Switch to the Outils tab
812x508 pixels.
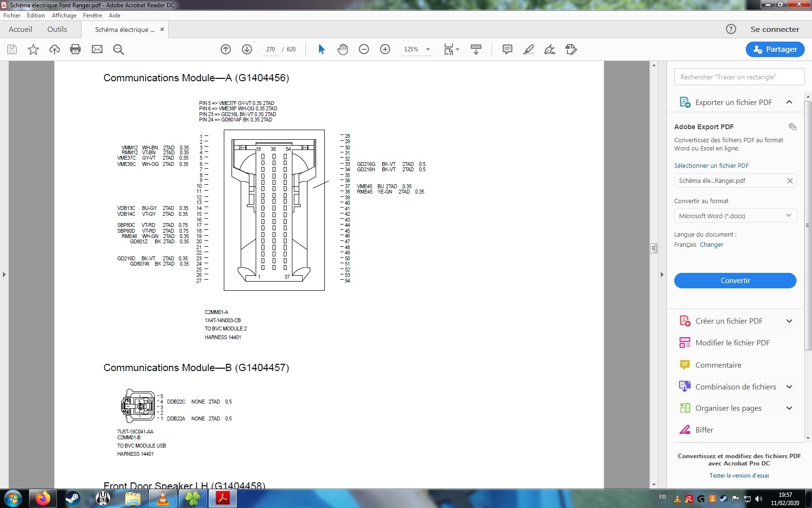[57, 30]
